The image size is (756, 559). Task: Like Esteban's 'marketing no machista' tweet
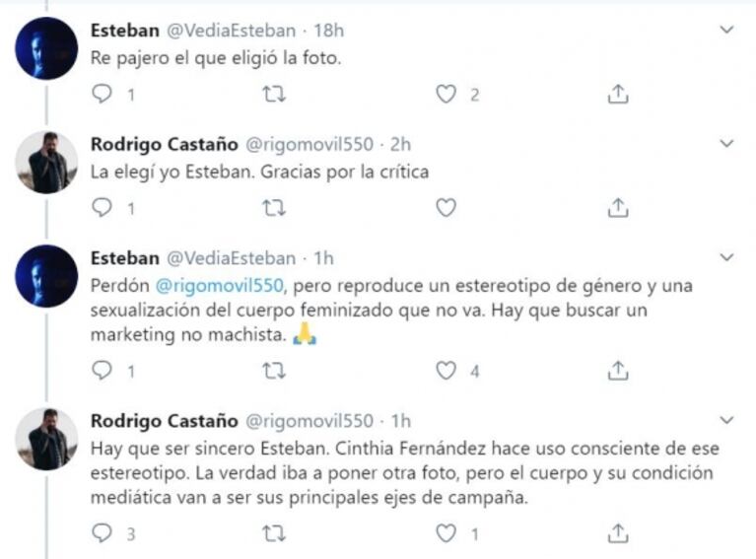447,371
